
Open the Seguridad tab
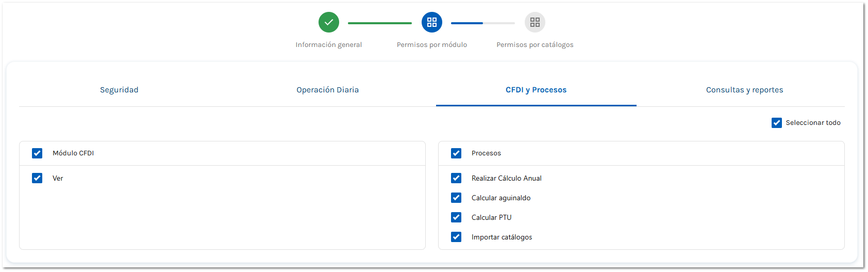pyautogui.click(x=119, y=90)
